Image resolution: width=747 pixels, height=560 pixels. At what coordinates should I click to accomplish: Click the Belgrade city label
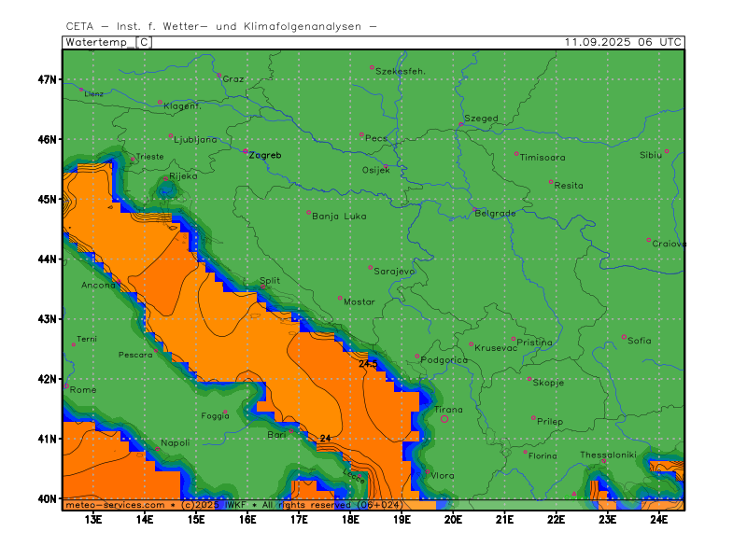click(x=495, y=214)
